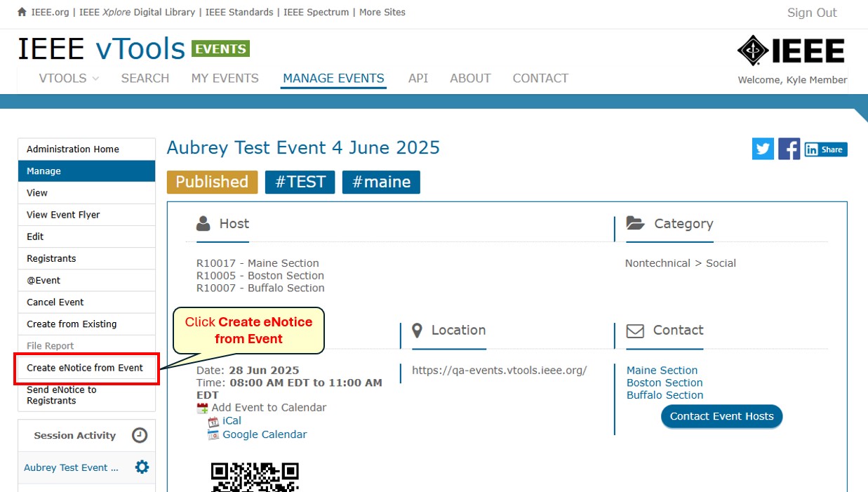
Task: Share event on Facebook
Action: 789,149
